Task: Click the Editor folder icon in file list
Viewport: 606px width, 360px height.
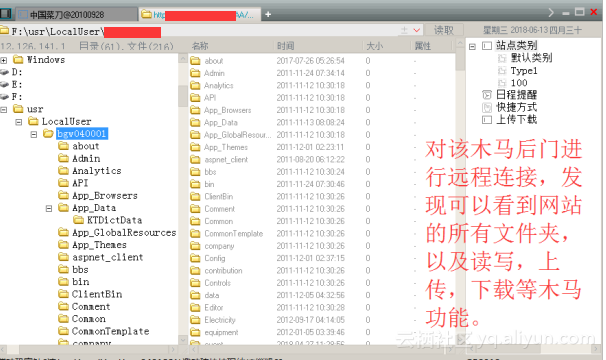Action: point(195,307)
